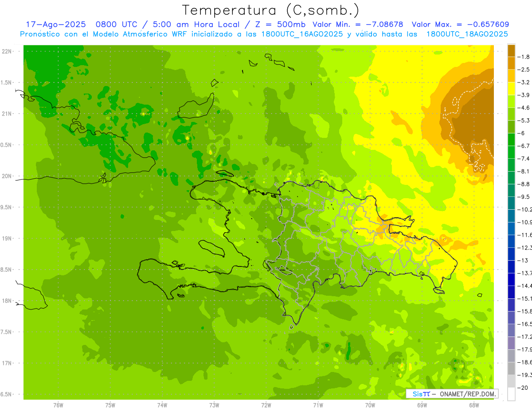
Task: Click the "Valor Max. = -0.657609" value
Action: point(460,24)
